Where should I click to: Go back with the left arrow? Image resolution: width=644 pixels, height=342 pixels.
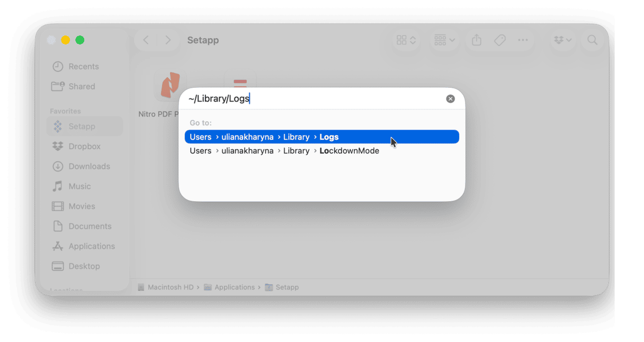point(146,40)
